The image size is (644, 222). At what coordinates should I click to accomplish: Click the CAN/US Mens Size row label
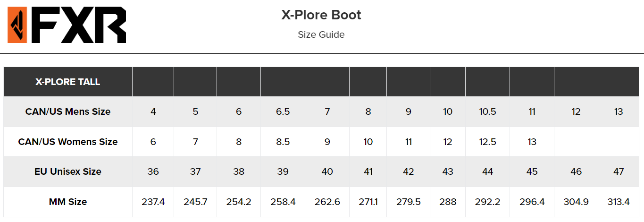tap(68, 111)
